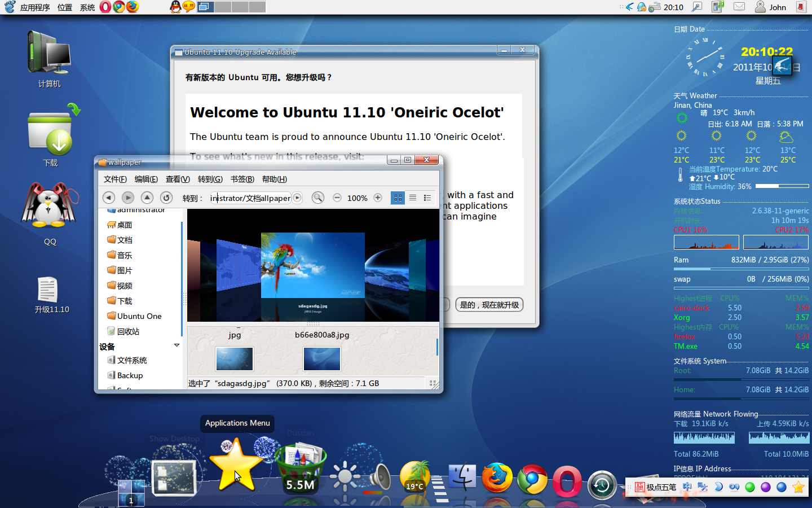Click the 极点五笔 input method label
The width and height of the screenshot is (812, 508).
point(661,487)
